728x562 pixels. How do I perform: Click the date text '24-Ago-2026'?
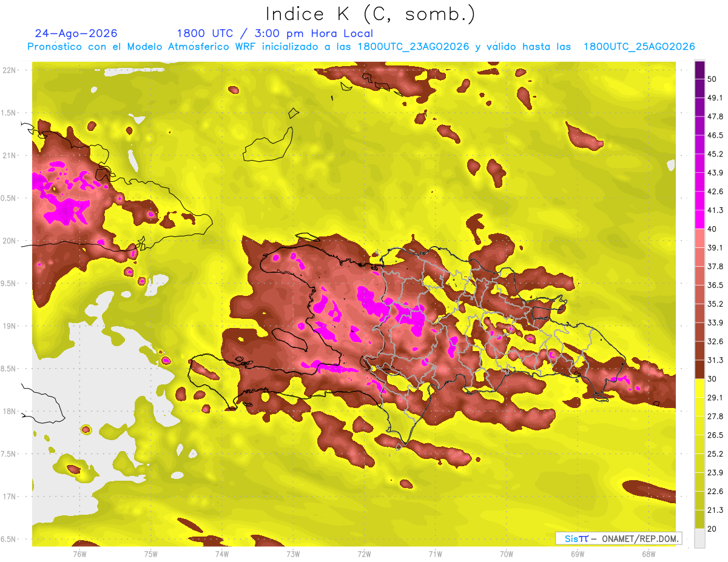[76, 33]
